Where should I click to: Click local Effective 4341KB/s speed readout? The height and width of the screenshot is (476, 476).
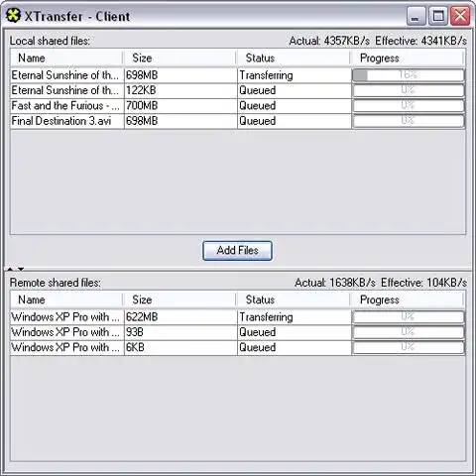click(420, 41)
